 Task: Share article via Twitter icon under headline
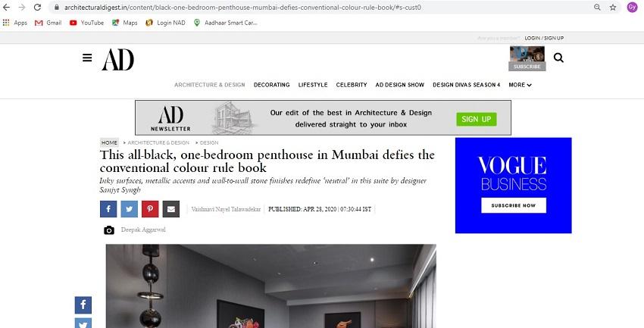[130, 209]
